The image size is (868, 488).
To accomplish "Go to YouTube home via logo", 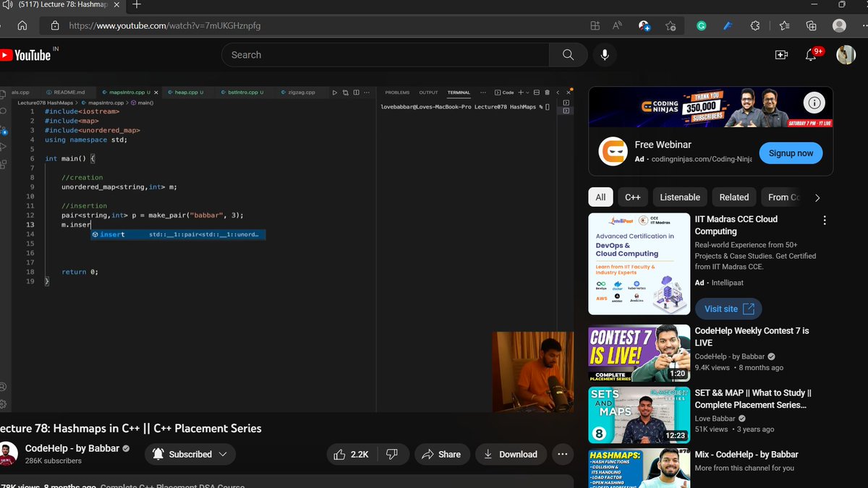I will pyautogui.click(x=26, y=55).
